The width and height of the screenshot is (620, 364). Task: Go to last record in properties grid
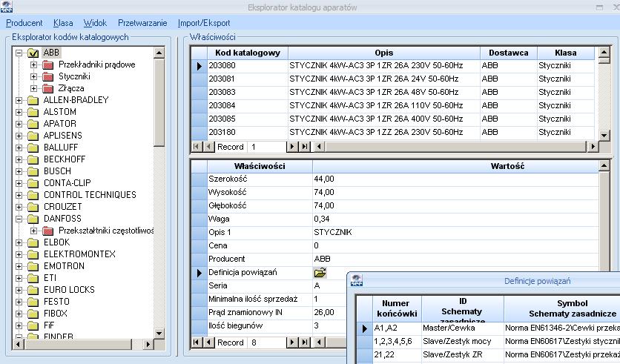[305, 343]
